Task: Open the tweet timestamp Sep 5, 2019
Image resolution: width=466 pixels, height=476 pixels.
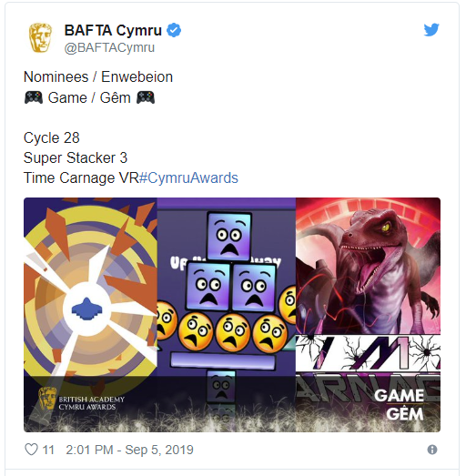Action: (129, 450)
